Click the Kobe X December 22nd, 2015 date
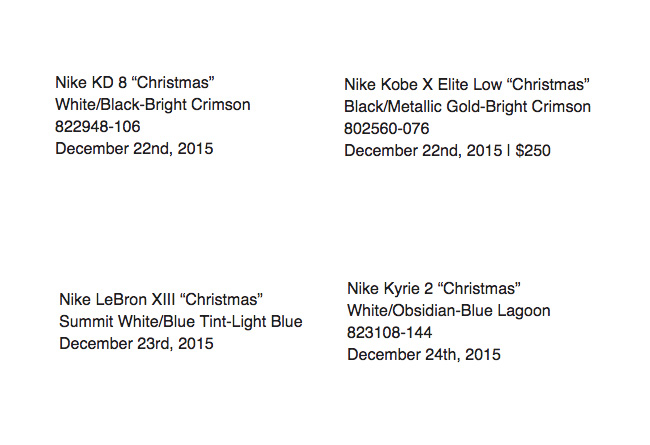This screenshot has width=650, height=445. click(x=423, y=151)
